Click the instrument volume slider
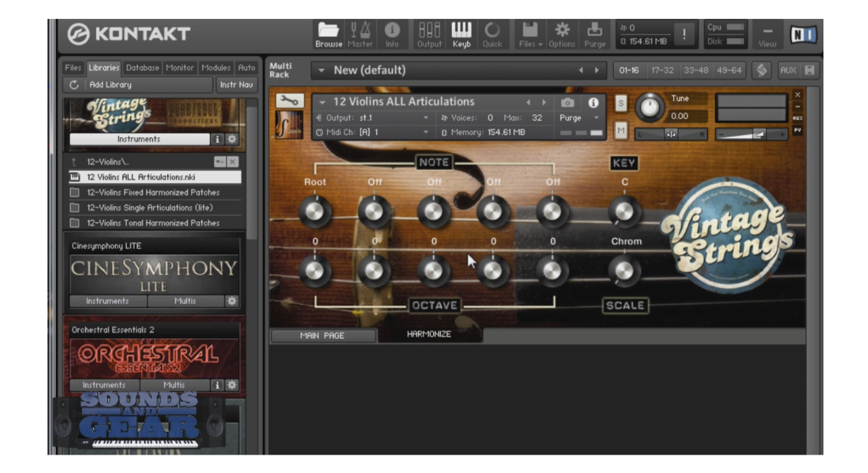The image size is (868, 473). [x=751, y=134]
